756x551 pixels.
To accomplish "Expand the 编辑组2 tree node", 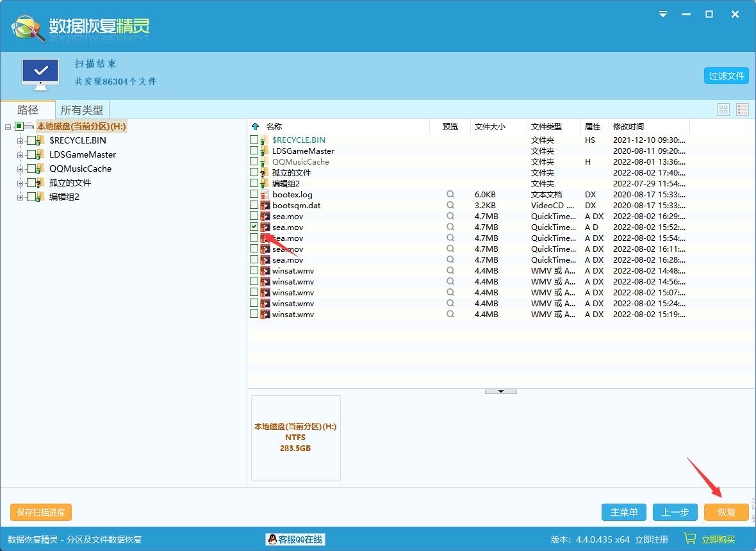I will click(x=21, y=197).
